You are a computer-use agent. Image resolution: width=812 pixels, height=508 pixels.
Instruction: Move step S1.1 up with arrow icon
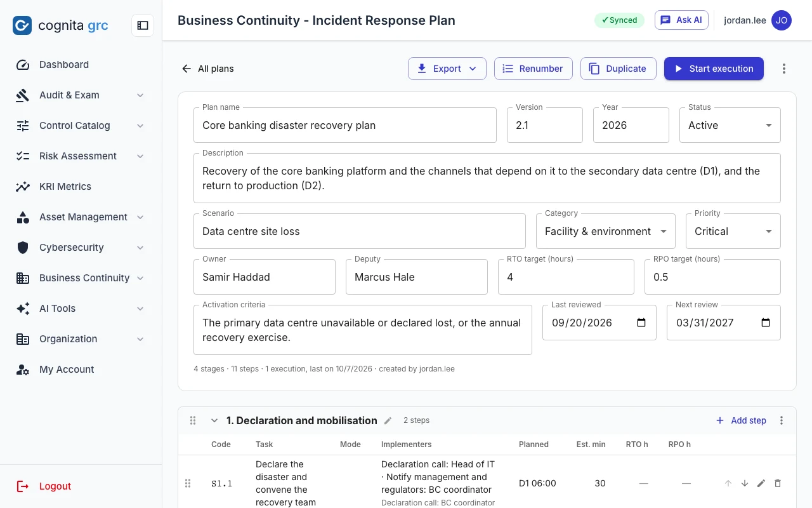(728, 483)
